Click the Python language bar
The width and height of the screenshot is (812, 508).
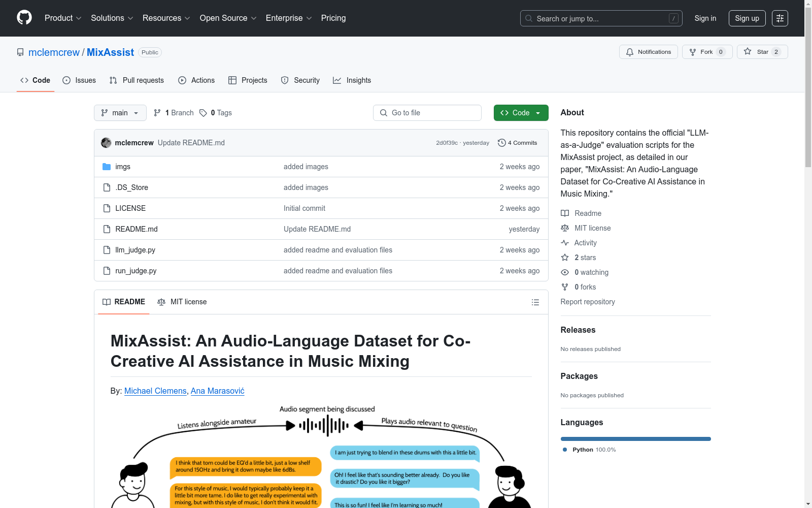636,439
